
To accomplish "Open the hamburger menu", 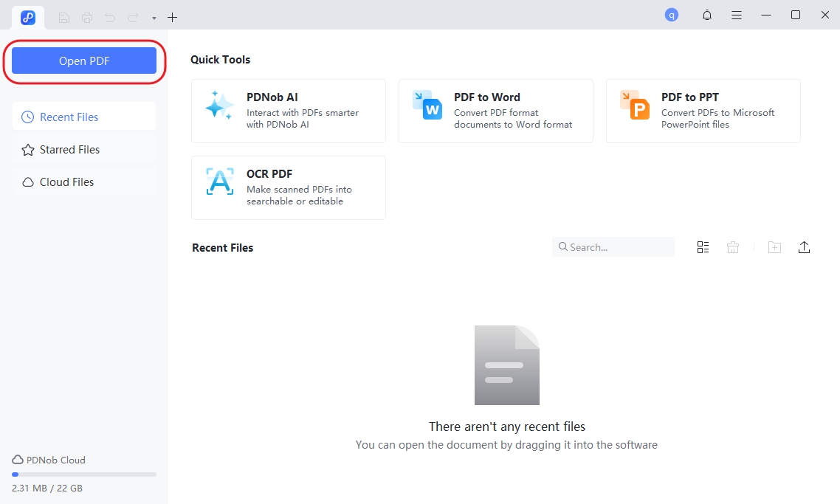I will point(736,15).
